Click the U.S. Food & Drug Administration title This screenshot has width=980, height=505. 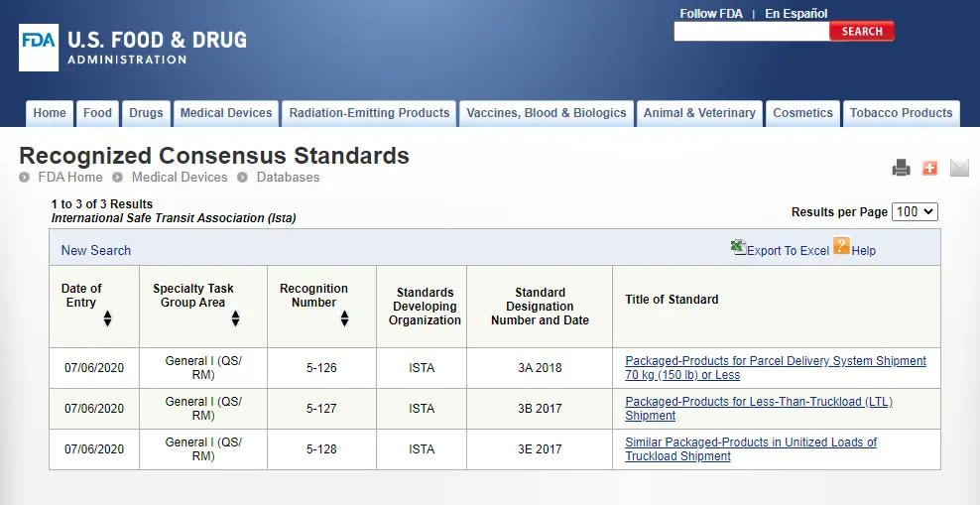pos(157,48)
